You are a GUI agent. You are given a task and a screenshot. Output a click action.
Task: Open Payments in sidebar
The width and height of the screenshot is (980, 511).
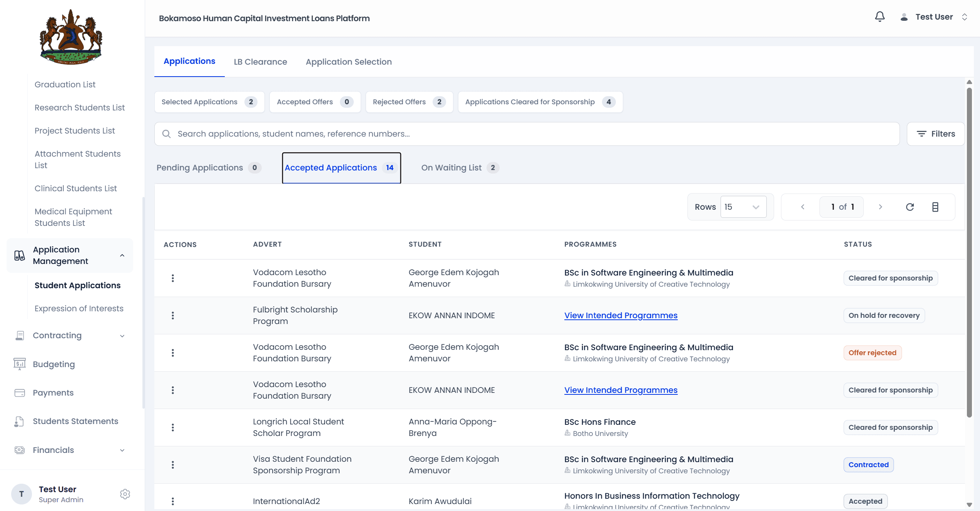click(53, 393)
